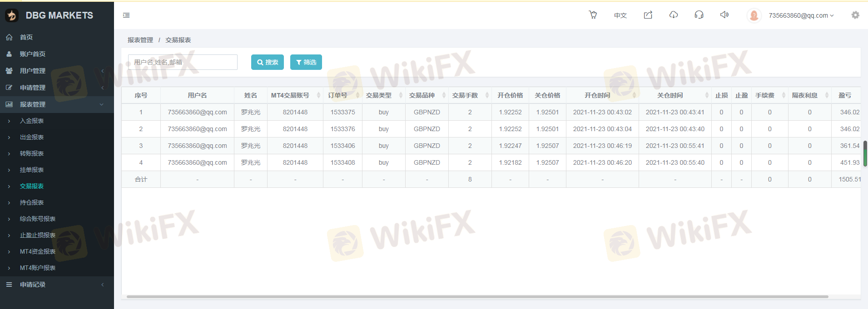Screen dimensions: 868x309
Task: Sort by MT4交易账号 column arrows
Action: pyautogui.click(x=318, y=95)
